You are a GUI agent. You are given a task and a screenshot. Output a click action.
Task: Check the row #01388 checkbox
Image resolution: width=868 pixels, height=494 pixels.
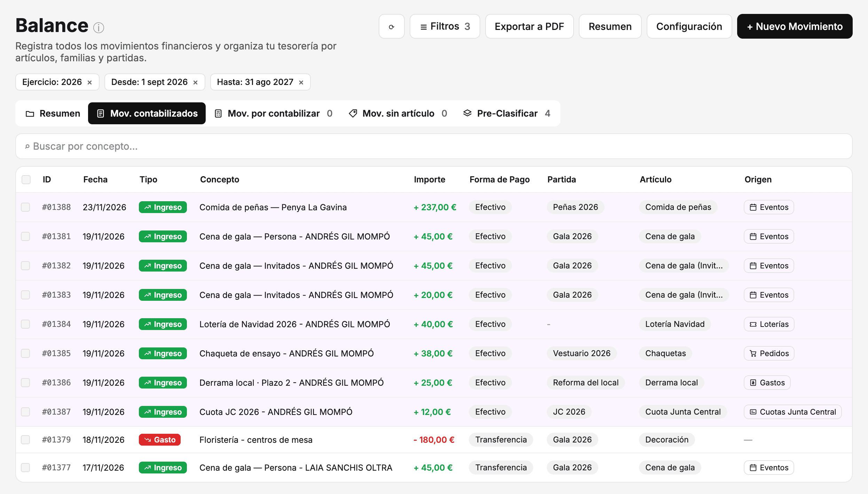25,207
